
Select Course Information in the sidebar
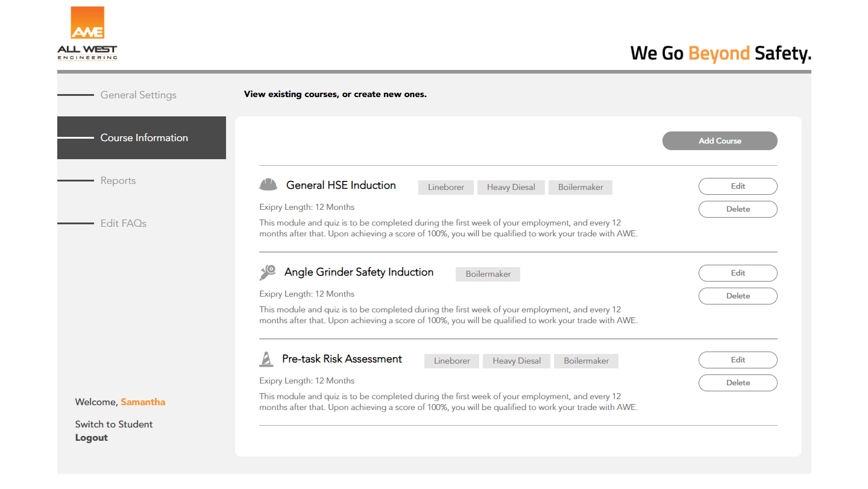click(144, 137)
